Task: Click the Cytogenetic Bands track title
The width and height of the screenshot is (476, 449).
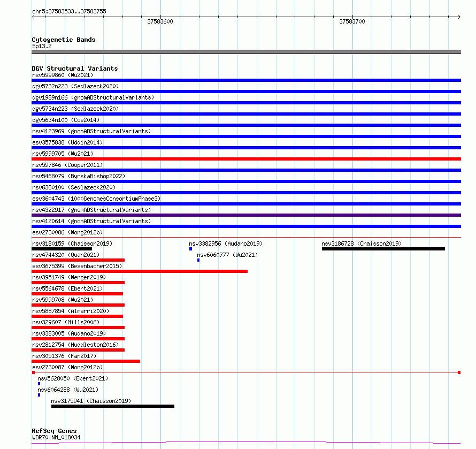Action: click(64, 40)
